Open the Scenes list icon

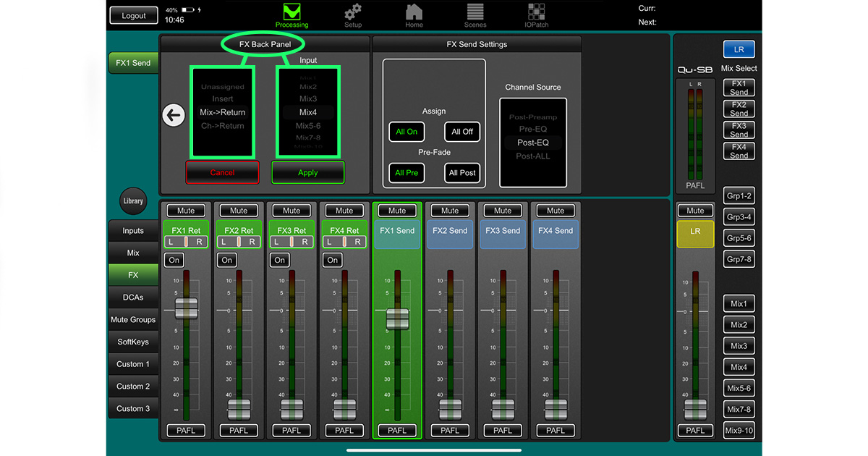(475, 15)
